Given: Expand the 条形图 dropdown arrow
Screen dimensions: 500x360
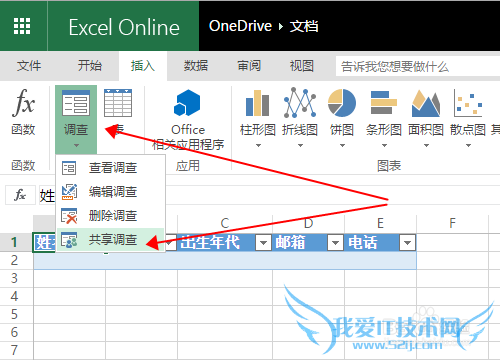Looking at the screenshot, I should coord(384,145).
